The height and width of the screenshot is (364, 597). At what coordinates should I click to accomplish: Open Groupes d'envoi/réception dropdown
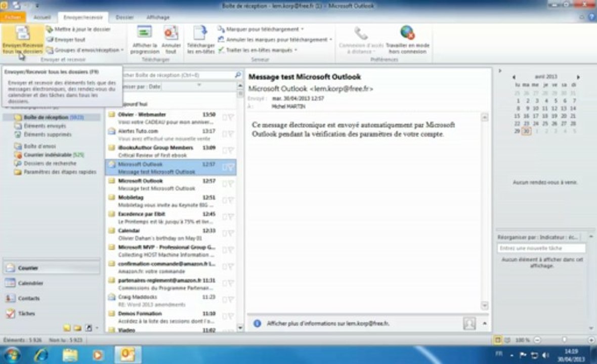[85, 50]
